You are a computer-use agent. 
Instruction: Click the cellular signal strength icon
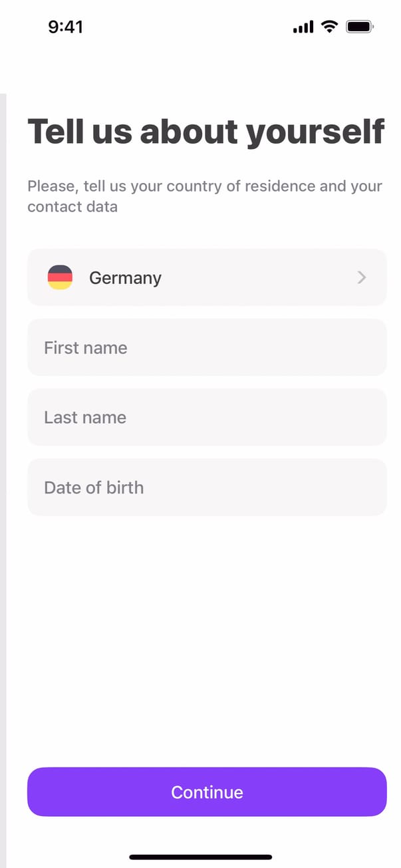303,27
